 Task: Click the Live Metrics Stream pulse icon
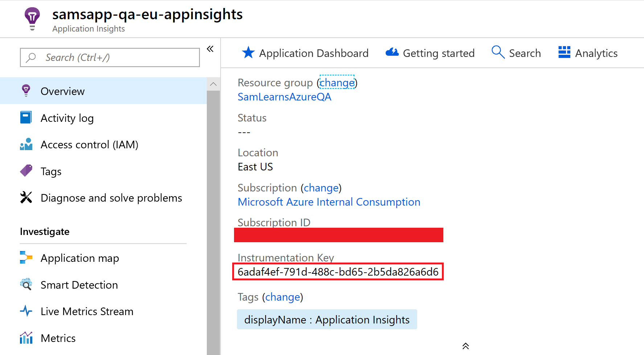26,311
